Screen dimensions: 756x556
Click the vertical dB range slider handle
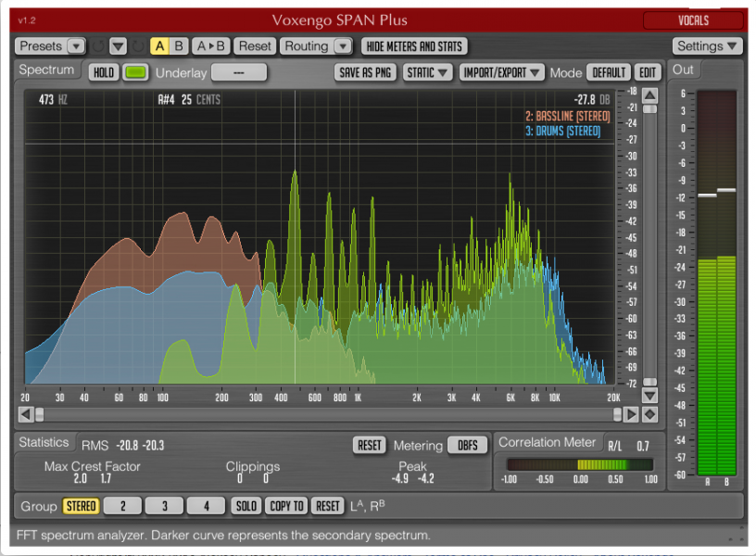(650, 109)
